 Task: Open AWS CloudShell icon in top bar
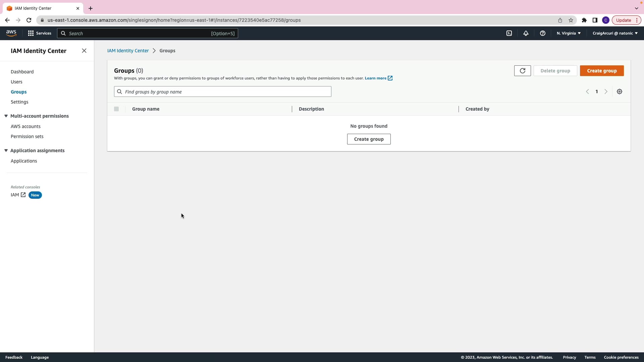coord(509,33)
